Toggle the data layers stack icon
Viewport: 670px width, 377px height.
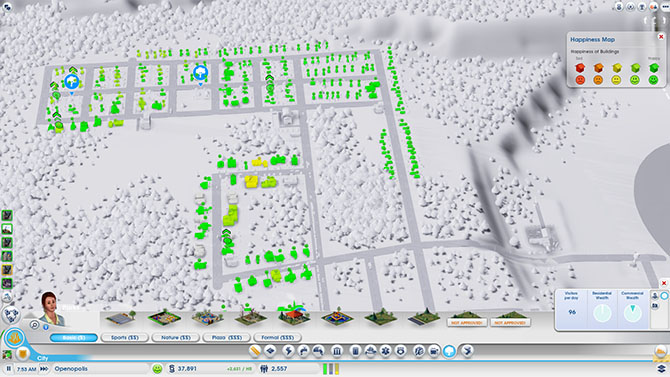tap(661, 368)
